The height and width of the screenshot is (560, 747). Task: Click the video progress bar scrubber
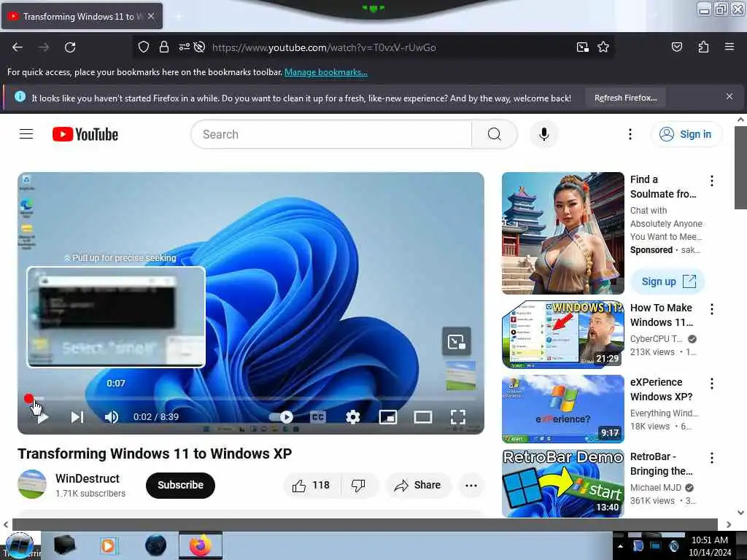[28, 398]
